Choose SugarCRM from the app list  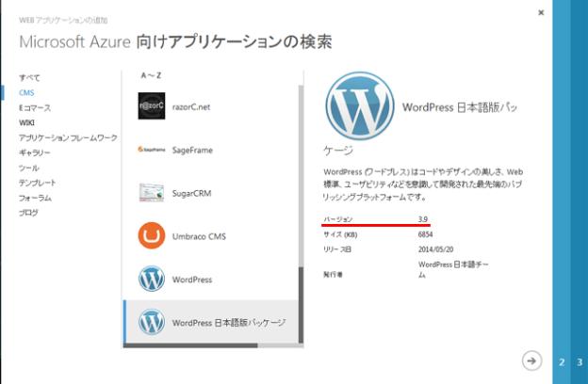(211, 193)
